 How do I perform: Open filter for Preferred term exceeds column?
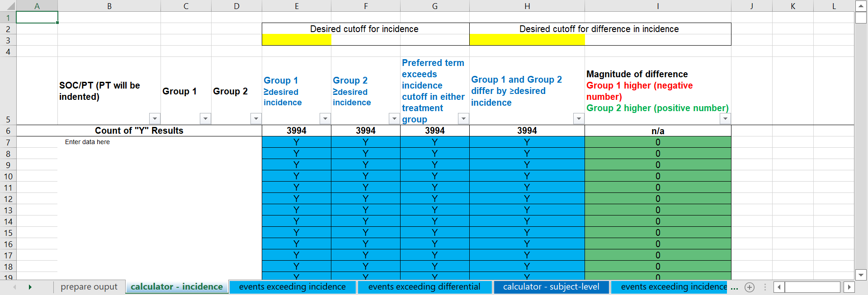coord(463,119)
